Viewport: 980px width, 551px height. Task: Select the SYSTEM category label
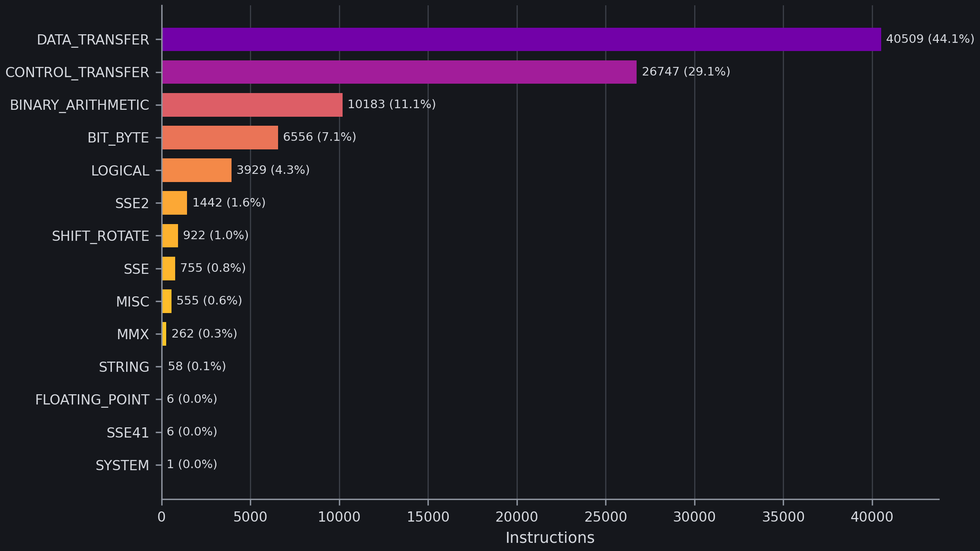click(122, 465)
